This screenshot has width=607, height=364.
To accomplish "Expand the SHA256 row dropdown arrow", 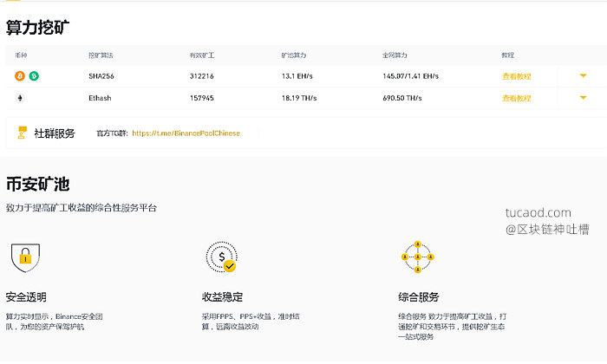I will 583,75.
